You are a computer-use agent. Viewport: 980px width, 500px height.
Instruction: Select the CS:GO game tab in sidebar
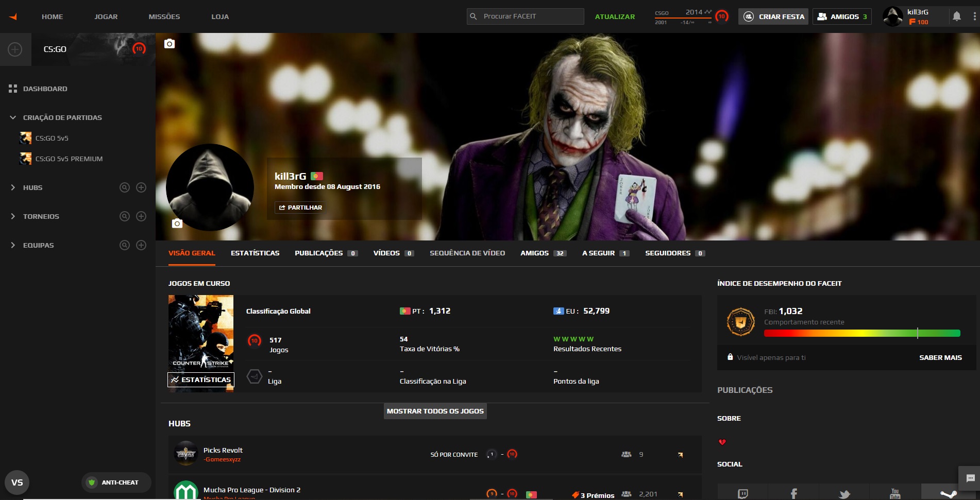(93, 49)
